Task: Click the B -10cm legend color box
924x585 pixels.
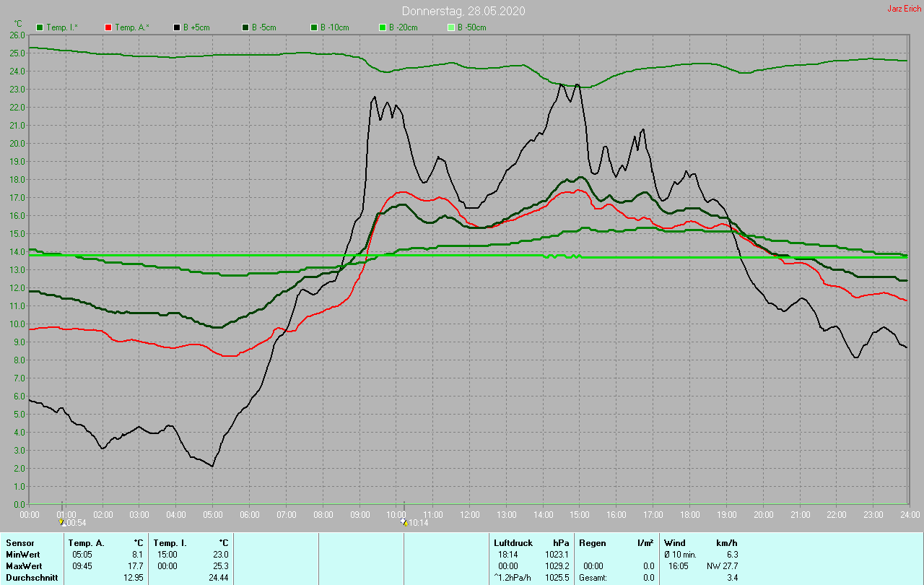Action: pos(314,27)
